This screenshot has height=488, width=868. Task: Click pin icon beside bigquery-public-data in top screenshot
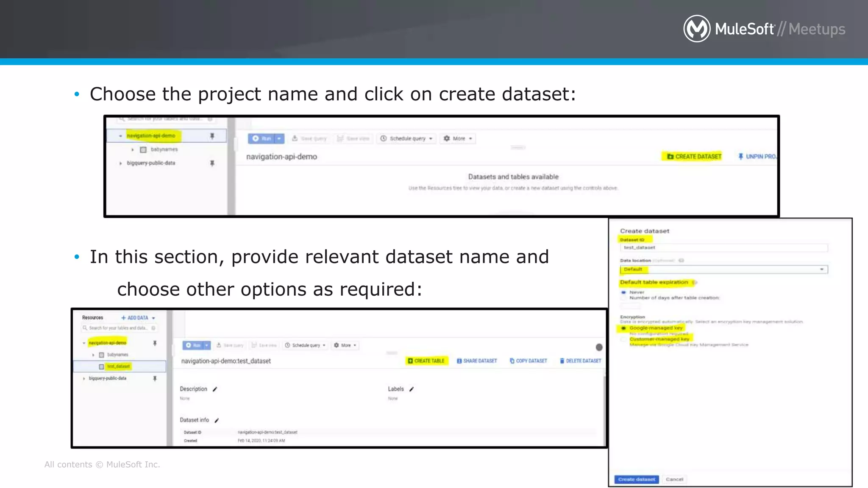point(212,163)
